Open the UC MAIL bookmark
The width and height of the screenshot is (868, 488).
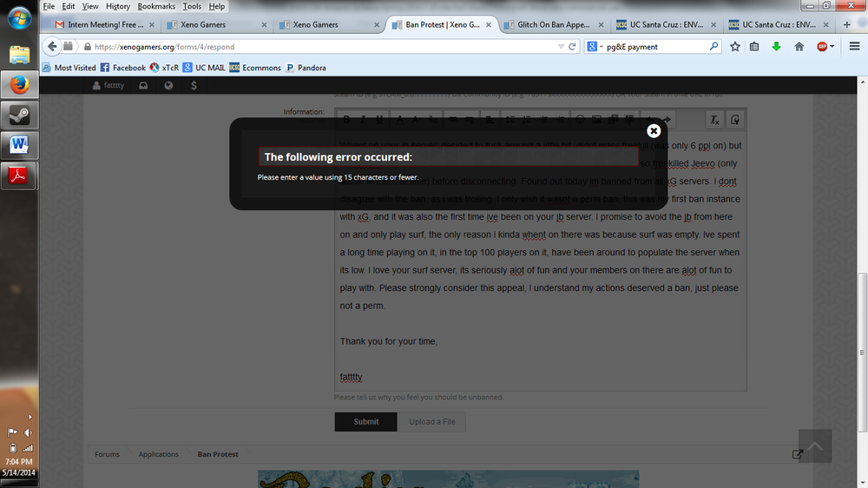[204, 68]
